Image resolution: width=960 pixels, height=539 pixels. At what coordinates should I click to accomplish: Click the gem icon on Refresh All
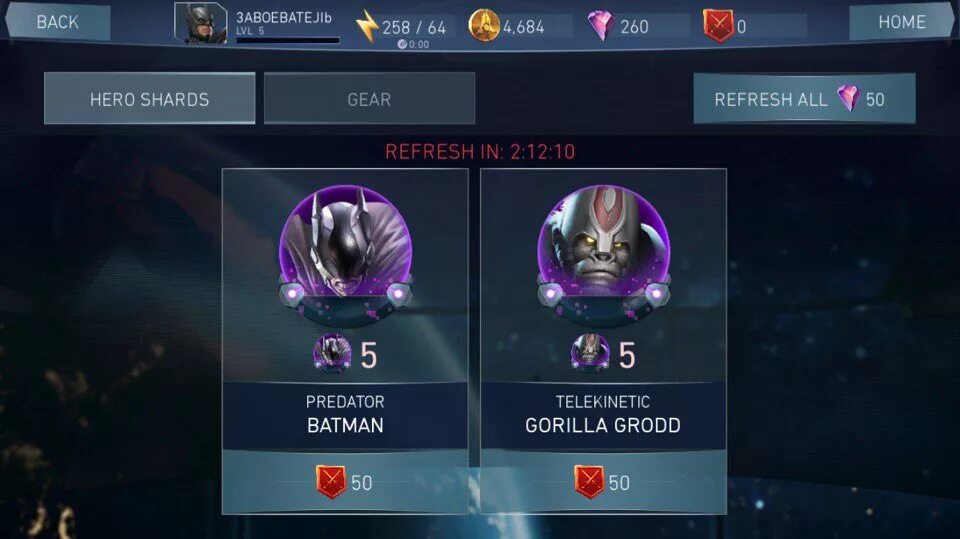[x=848, y=98]
